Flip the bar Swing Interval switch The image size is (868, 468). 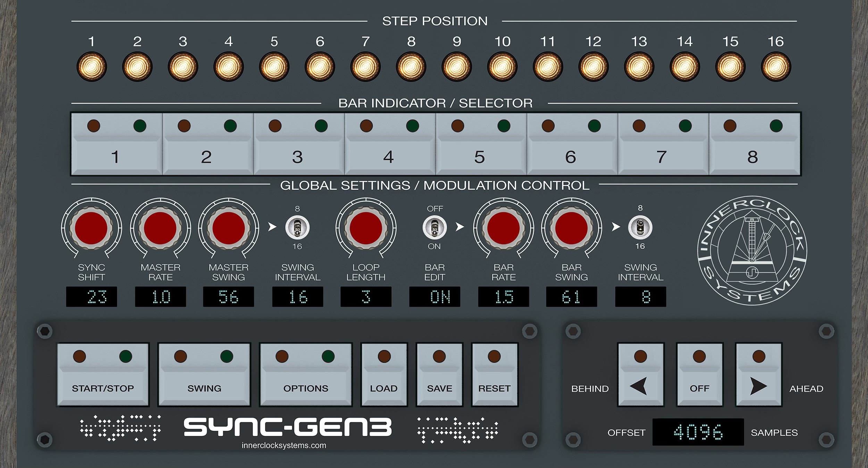point(640,227)
